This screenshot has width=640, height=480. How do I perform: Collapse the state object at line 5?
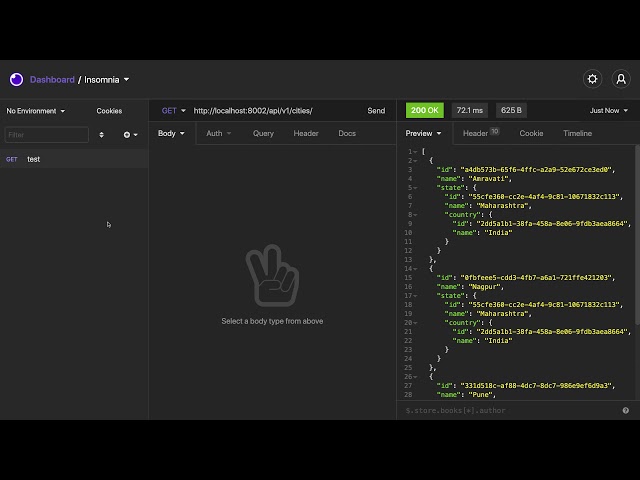[415, 188]
